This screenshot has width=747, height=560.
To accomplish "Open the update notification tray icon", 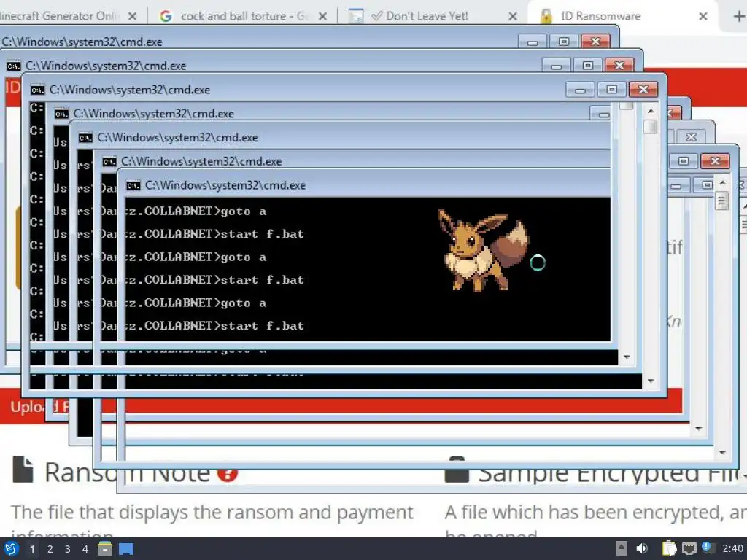I will coord(708,548).
